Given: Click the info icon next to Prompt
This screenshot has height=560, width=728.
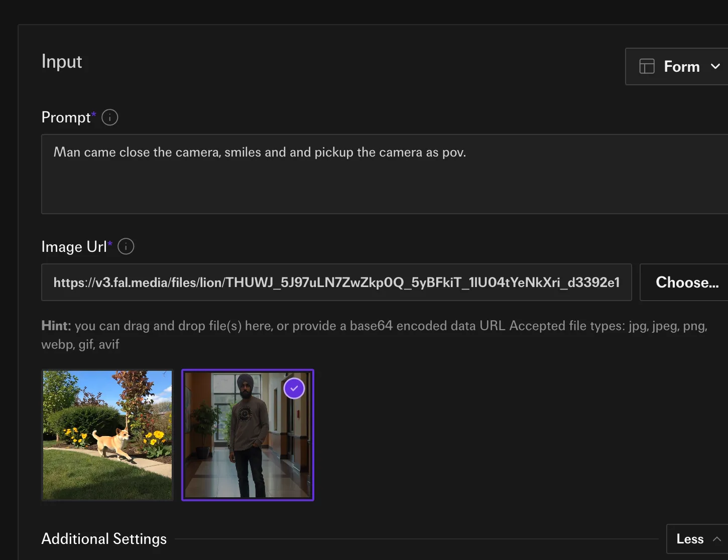Looking at the screenshot, I should tap(109, 117).
